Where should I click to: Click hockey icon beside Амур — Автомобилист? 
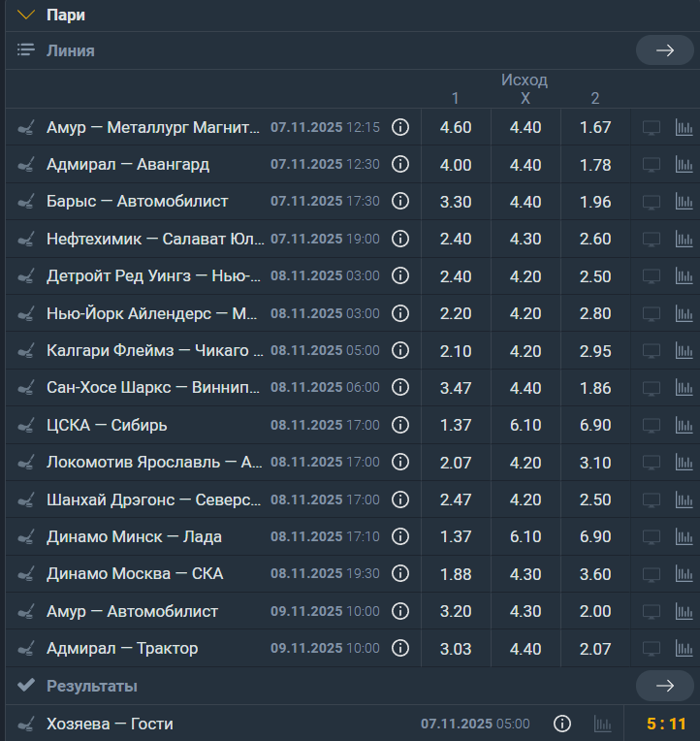[x=26, y=612]
